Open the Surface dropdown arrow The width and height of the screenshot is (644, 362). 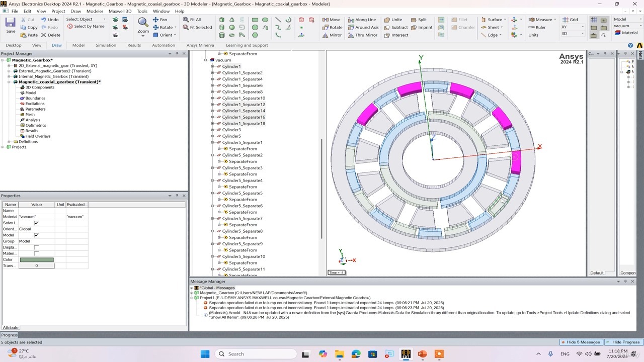click(x=505, y=20)
